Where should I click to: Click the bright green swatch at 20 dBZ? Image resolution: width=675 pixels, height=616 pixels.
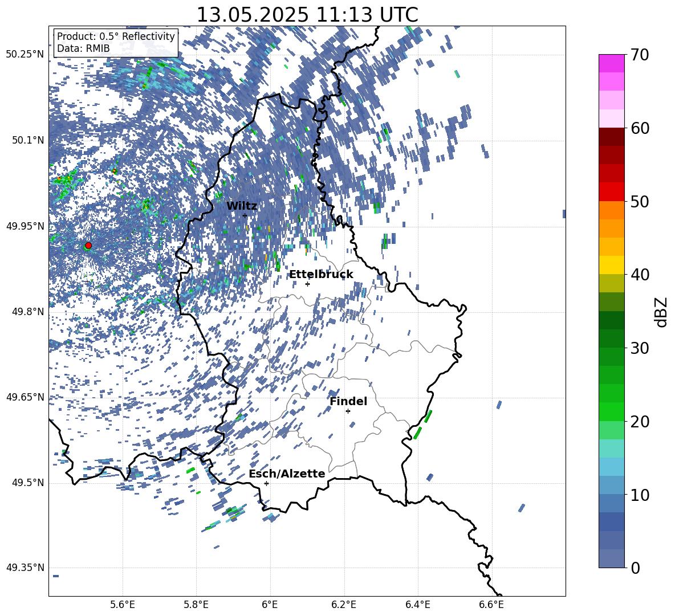(611, 411)
